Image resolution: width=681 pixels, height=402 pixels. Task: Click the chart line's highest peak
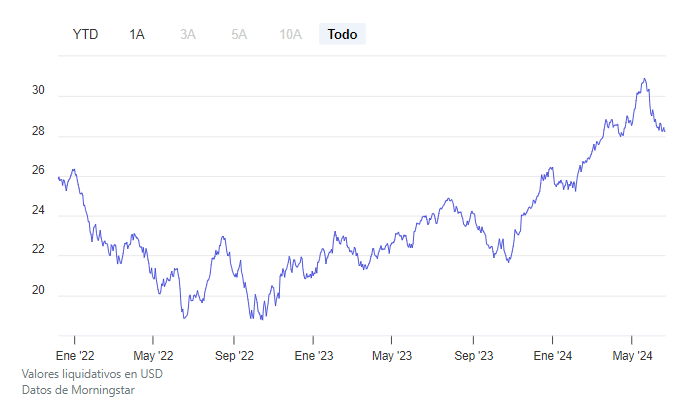click(644, 78)
